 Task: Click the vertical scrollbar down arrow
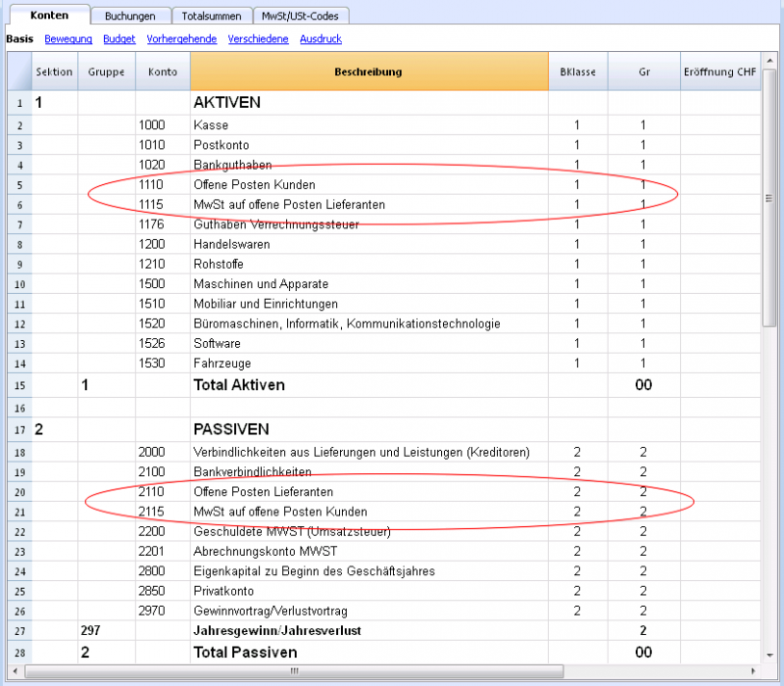(769, 655)
